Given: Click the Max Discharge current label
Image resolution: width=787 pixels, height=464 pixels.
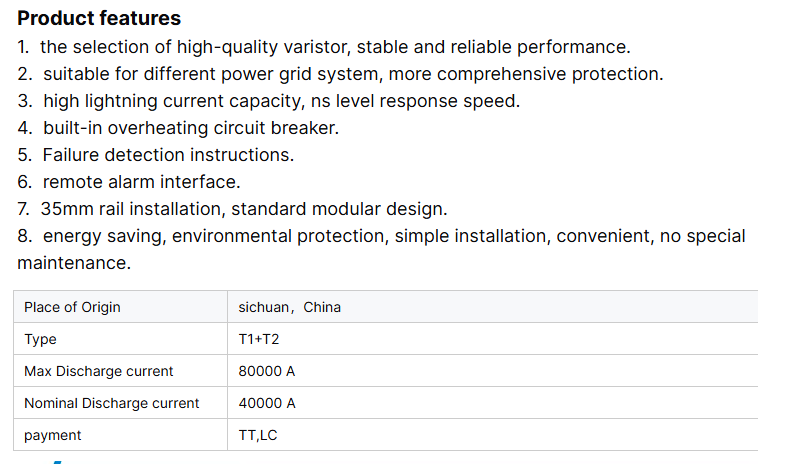Looking at the screenshot, I should [99, 371].
